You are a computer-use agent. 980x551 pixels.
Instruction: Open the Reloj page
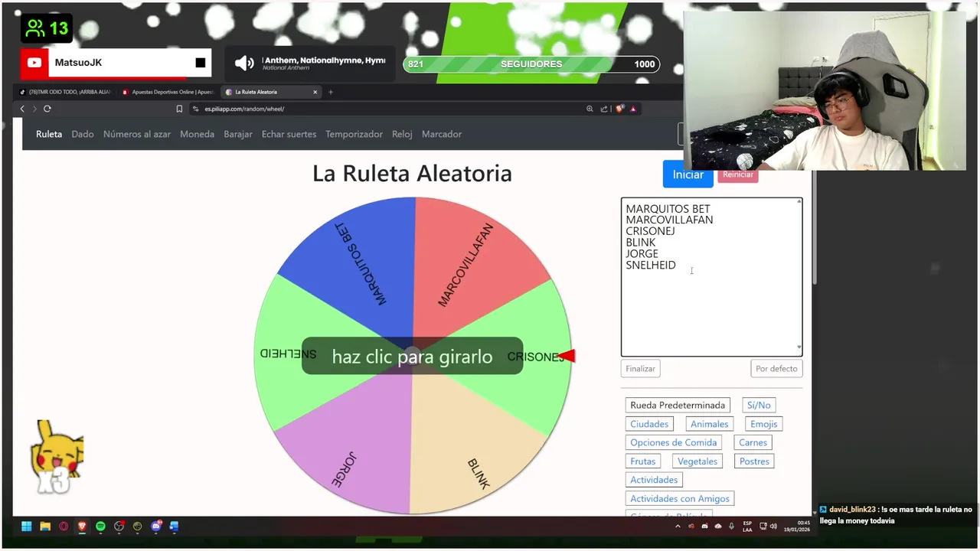[x=402, y=134]
